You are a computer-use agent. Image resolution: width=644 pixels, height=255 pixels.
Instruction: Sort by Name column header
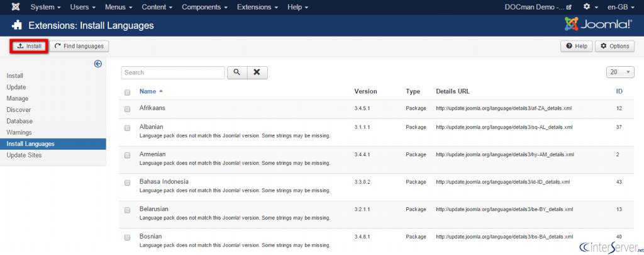click(x=151, y=91)
